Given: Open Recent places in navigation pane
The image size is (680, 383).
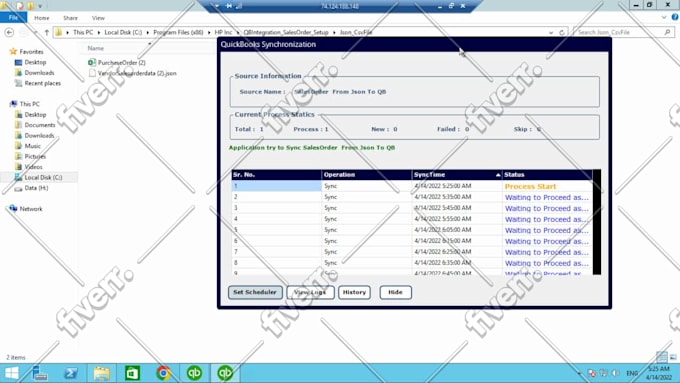Looking at the screenshot, I should click(38, 83).
